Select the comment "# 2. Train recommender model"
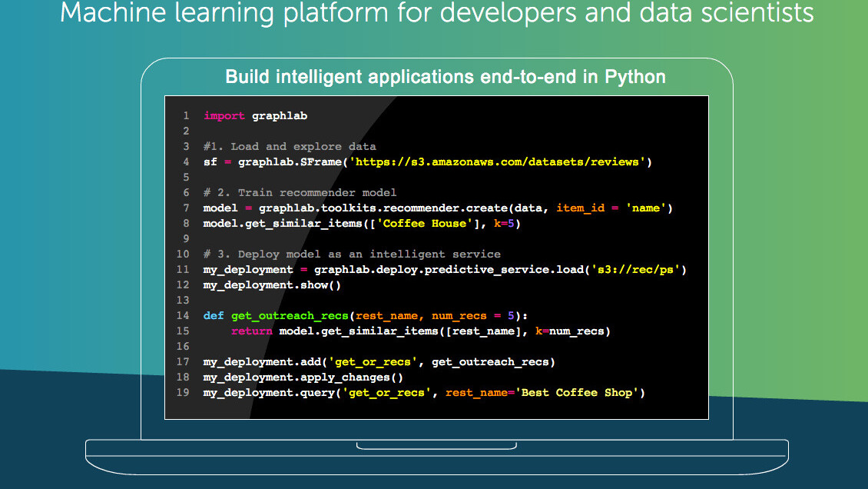The image size is (868, 489). click(x=300, y=193)
